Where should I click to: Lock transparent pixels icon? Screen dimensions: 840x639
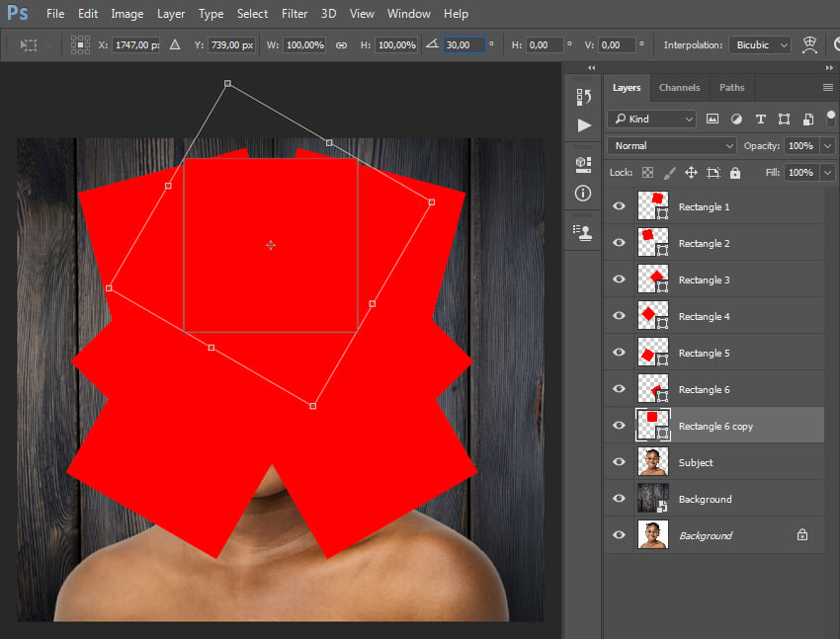[x=647, y=172]
